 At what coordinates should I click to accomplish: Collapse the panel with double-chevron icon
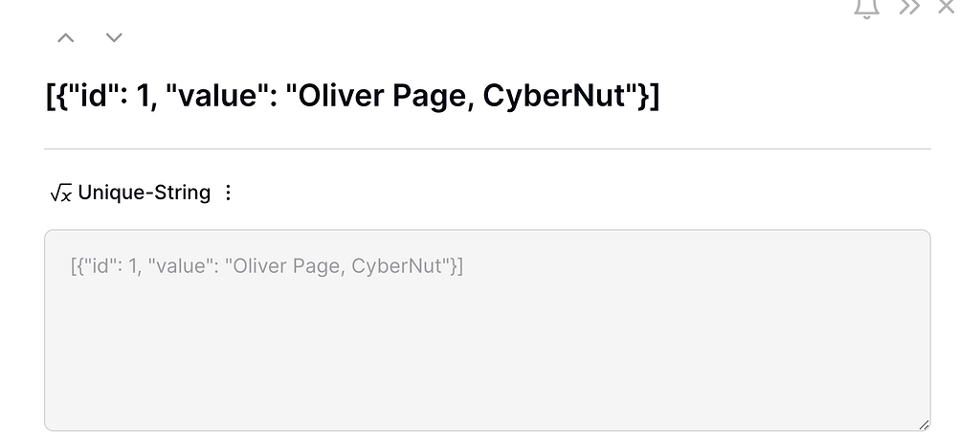tap(909, 8)
